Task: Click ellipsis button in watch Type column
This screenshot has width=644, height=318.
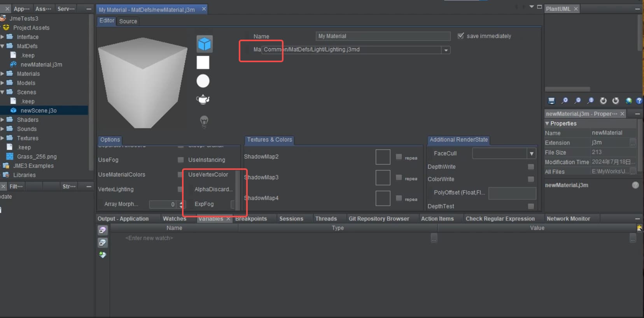Action: point(434,238)
